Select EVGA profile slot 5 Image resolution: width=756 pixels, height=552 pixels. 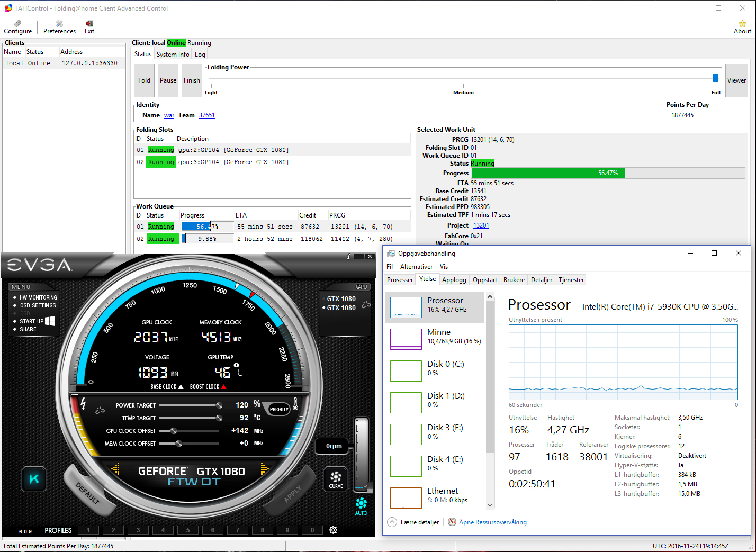(188, 530)
